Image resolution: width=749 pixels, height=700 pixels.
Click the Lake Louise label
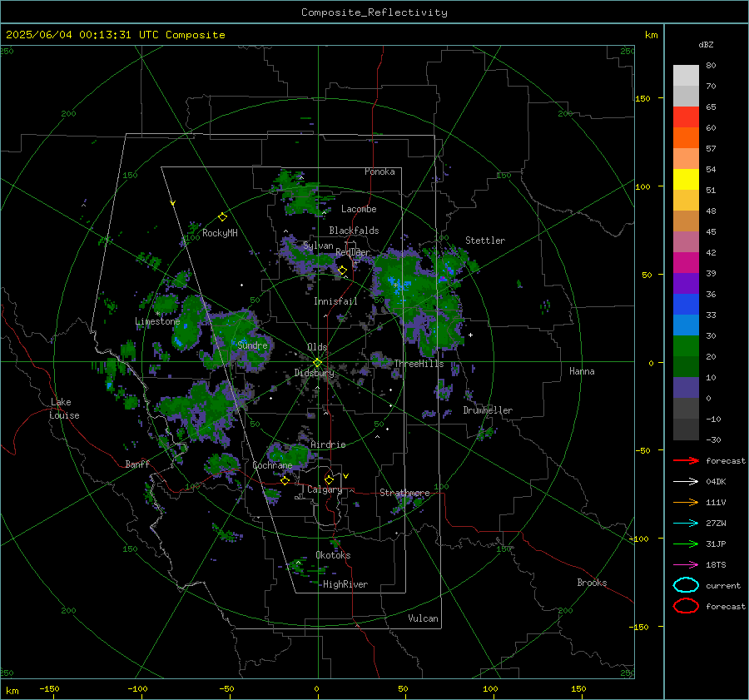(64, 409)
